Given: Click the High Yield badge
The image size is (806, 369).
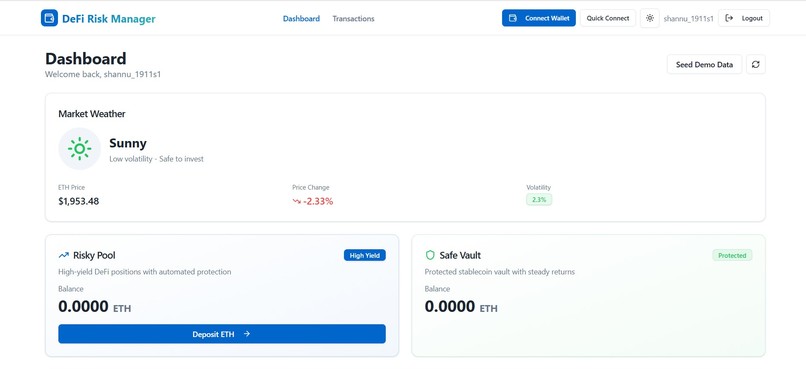Looking at the screenshot, I should 364,255.
